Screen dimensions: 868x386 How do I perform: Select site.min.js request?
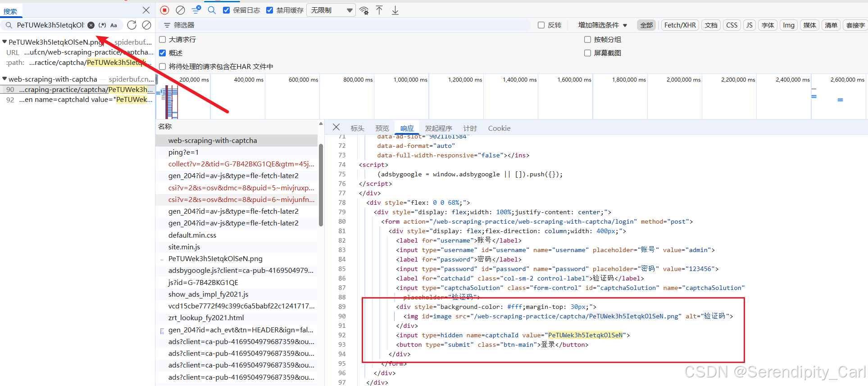point(236,247)
